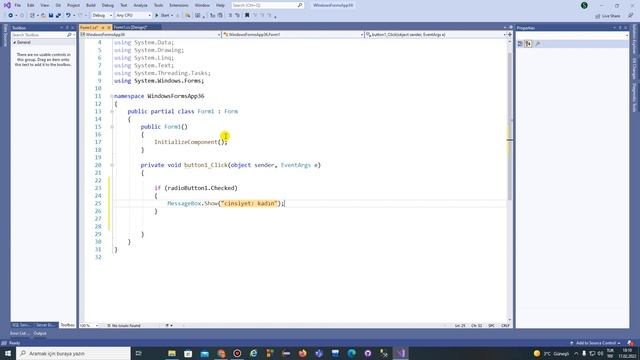Select the Form1.cs code tab
The image size is (640, 360).
click(x=89, y=27)
